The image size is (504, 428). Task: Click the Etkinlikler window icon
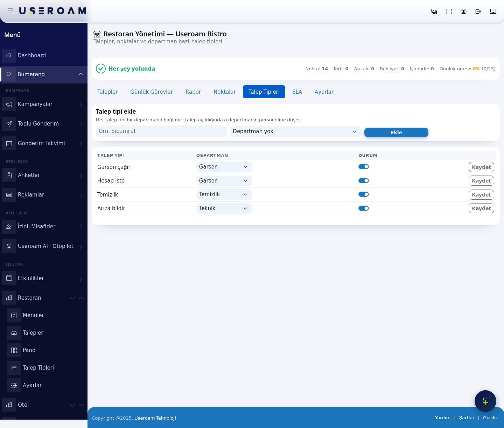(x=9, y=278)
